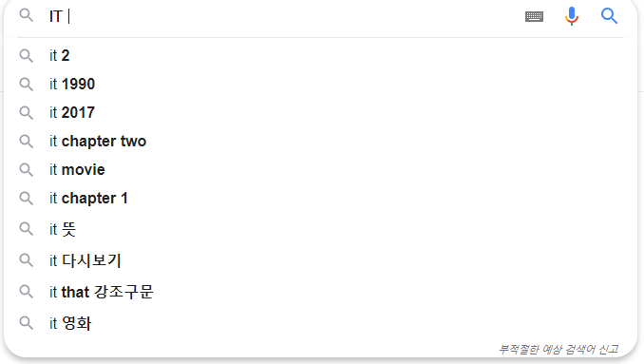Click the magnifier icon beside 'it 영화'
The image size is (644, 364).
(27, 323)
